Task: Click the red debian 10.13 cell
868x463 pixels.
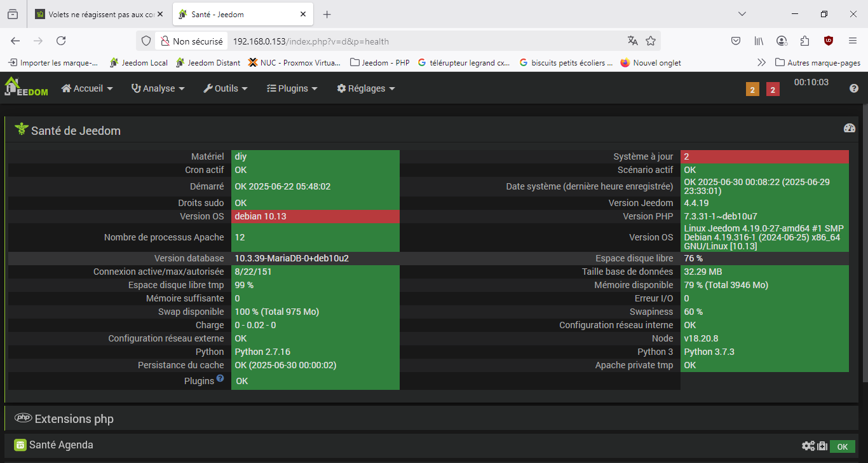Action: pos(315,216)
